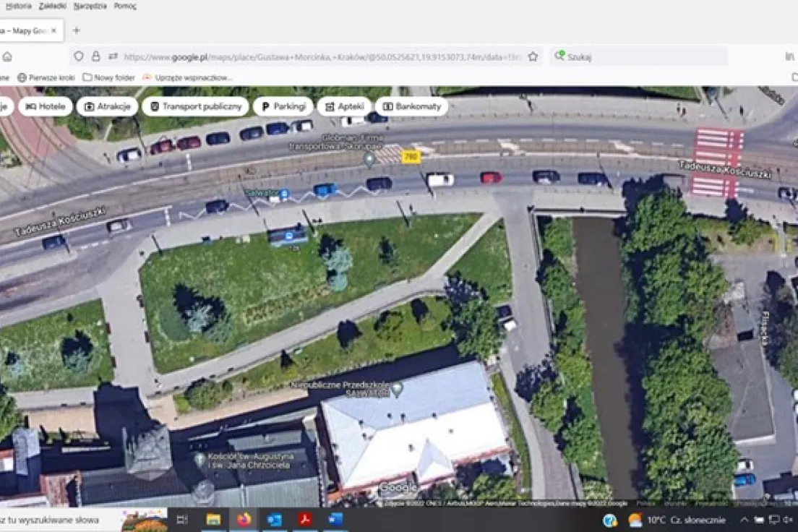Screen dimensions: 798x532
Task: Show Apteki on the map
Action: 344,106
